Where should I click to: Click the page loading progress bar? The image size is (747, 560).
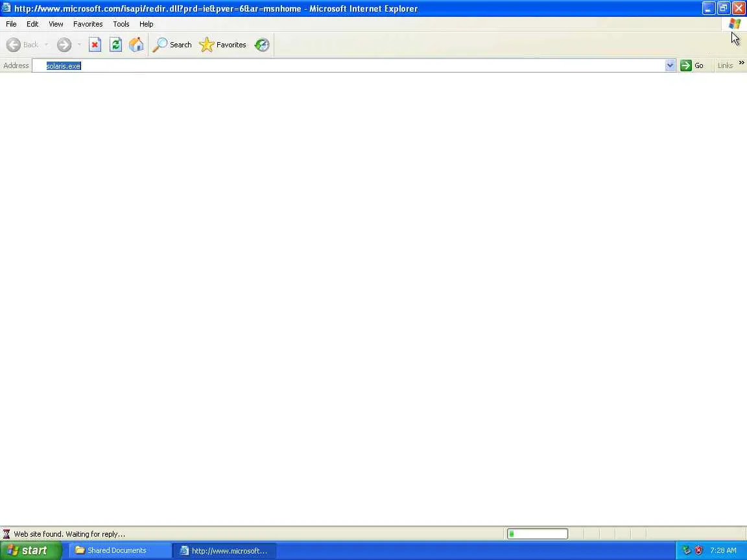[x=538, y=534]
